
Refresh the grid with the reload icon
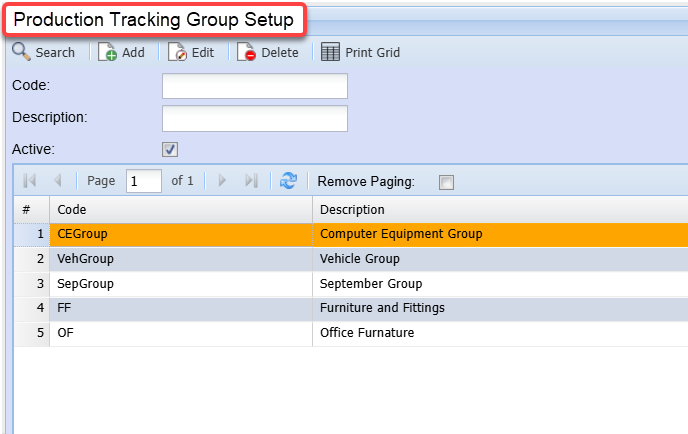click(x=289, y=181)
